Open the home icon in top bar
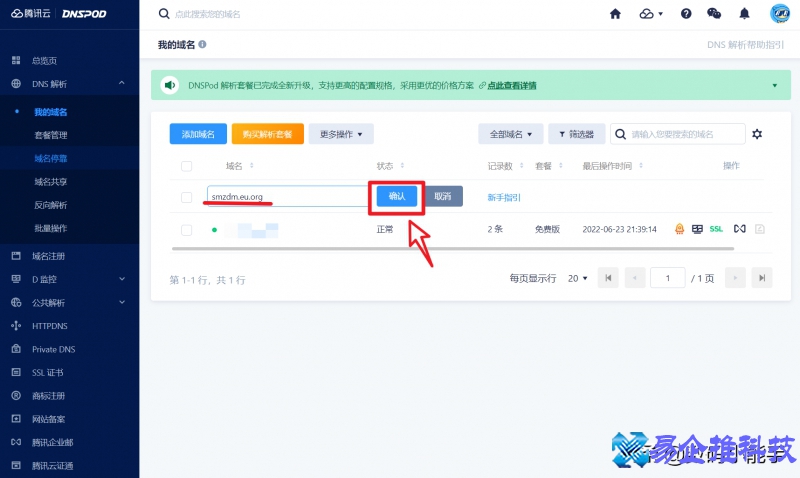 [615, 14]
